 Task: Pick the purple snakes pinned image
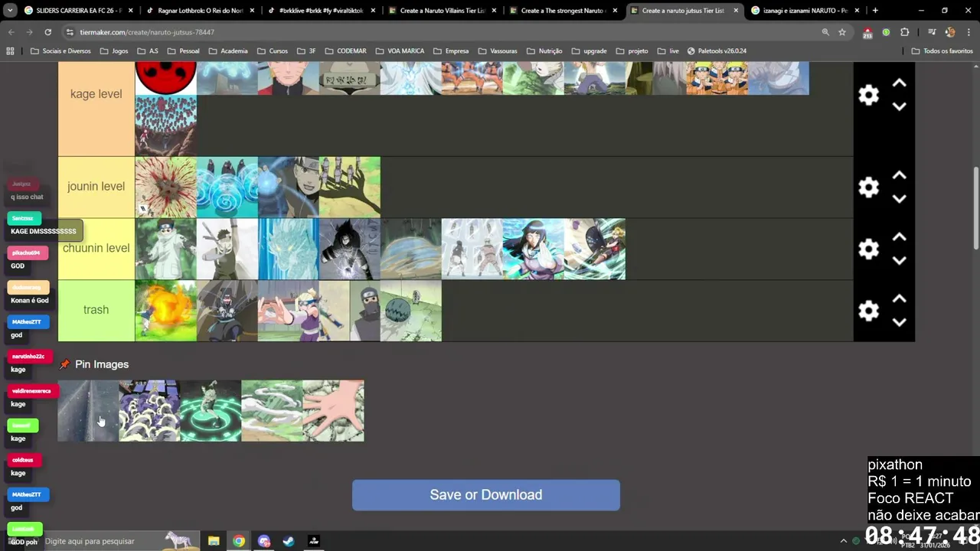pos(149,411)
